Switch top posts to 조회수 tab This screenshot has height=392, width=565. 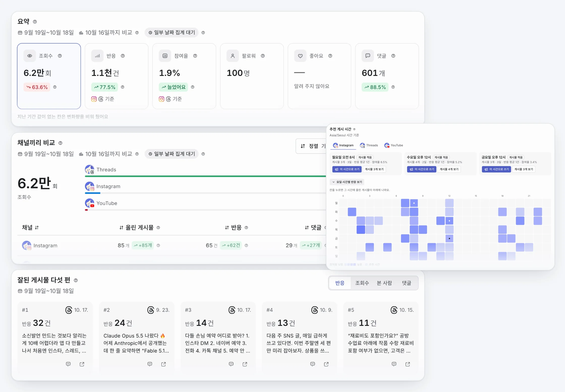tap(362, 283)
